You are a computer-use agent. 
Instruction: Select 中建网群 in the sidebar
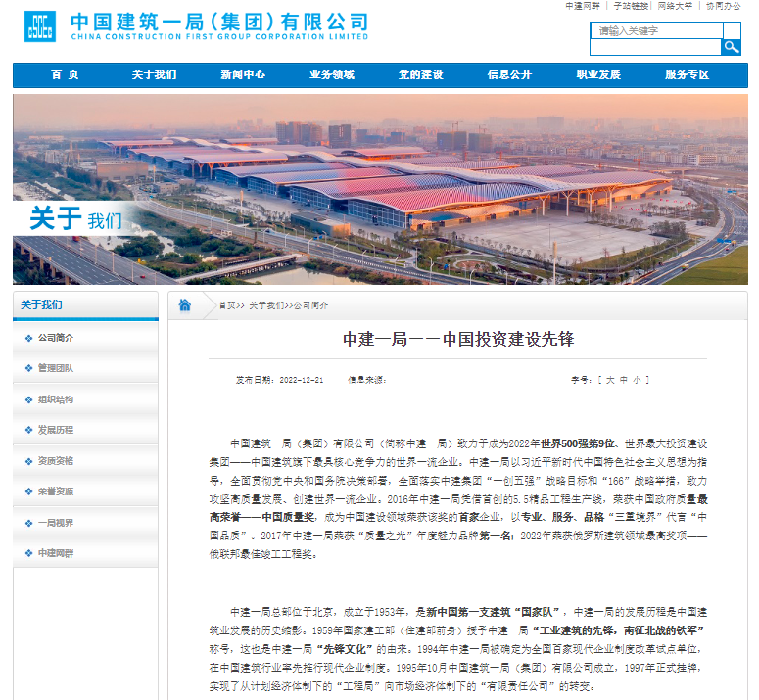point(56,553)
